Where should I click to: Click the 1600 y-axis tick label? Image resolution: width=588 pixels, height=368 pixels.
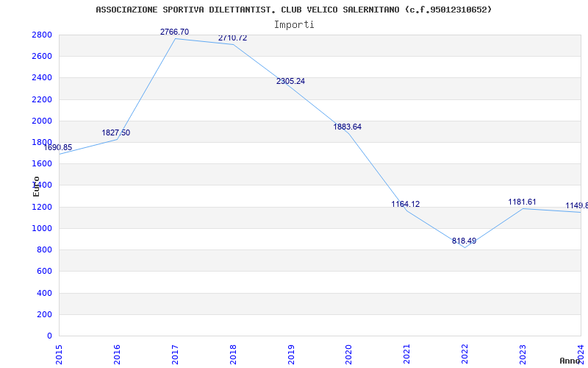click(42, 163)
